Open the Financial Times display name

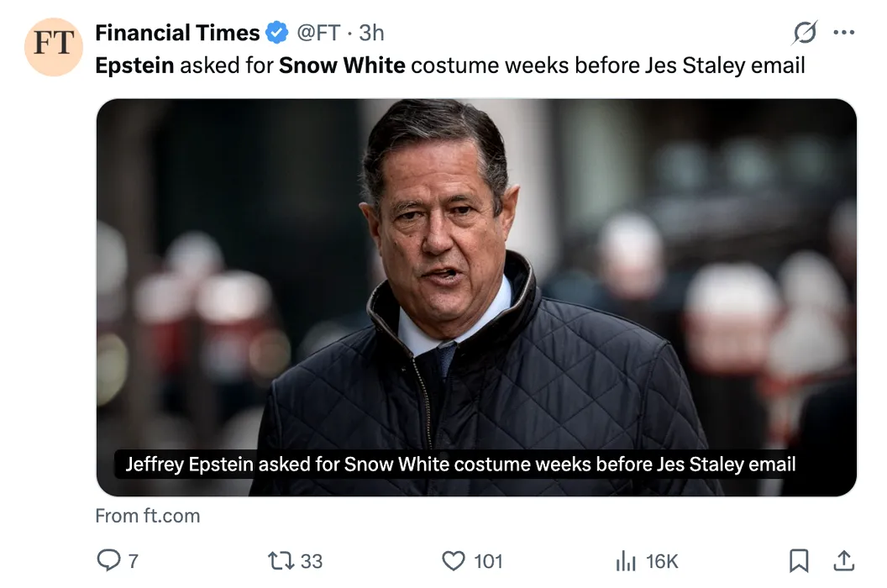(177, 34)
